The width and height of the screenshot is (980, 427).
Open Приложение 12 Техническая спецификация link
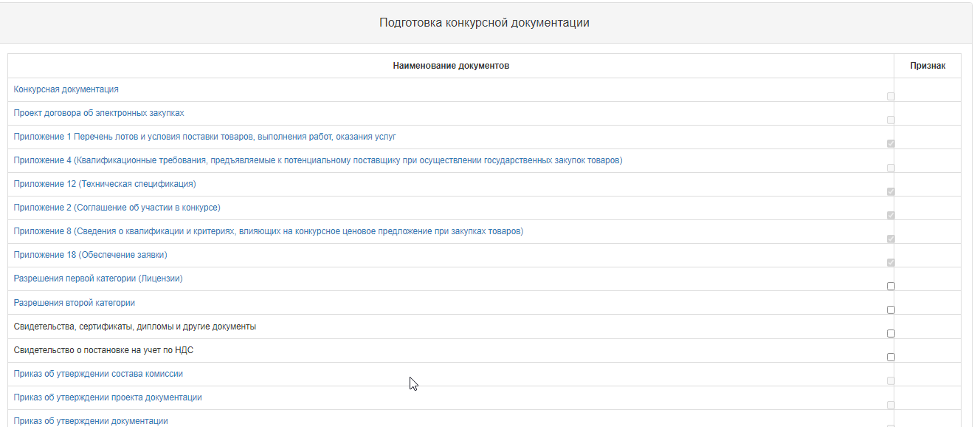(x=105, y=184)
